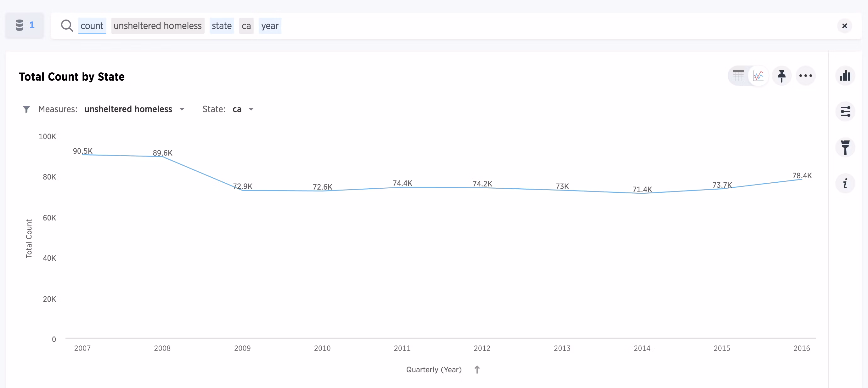Show the query info panel
The image size is (868, 388).
pyautogui.click(x=845, y=184)
